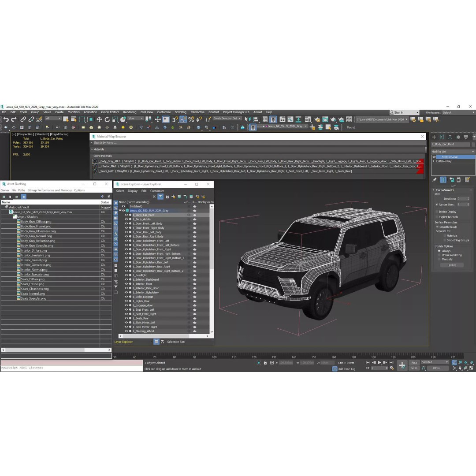
Task: Open the Create panel plus icon
Action: pos(434,137)
